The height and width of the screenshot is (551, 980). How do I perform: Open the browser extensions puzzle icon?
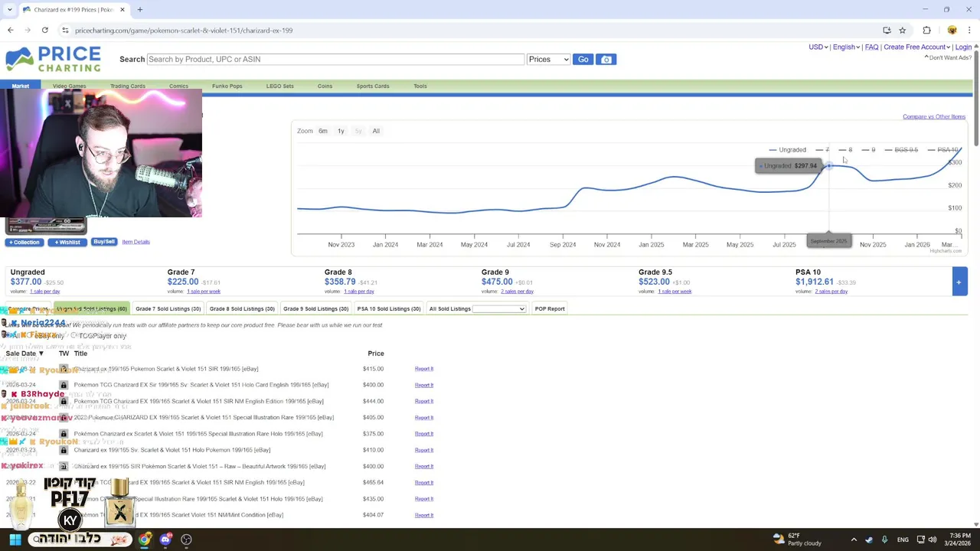pyautogui.click(x=926, y=30)
